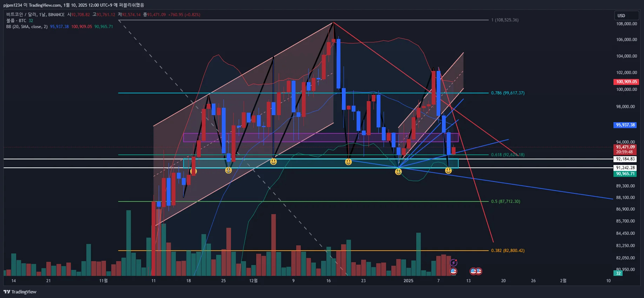
Task: Click the 2월 label on the time axis
Action: click(x=563, y=281)
